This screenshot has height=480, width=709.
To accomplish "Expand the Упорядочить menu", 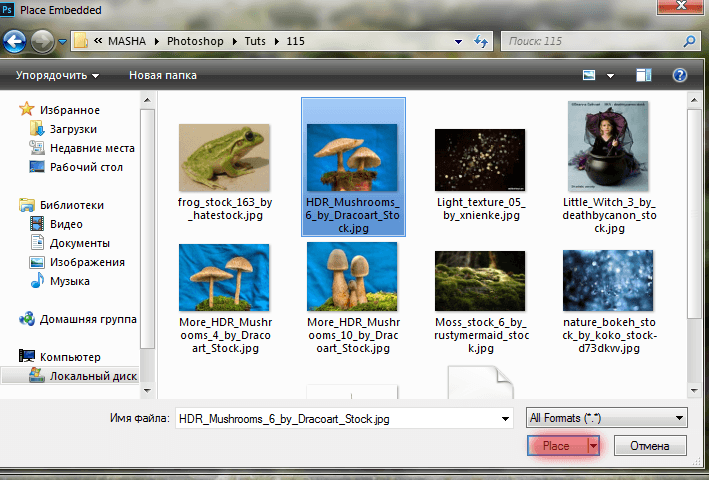I will pos(57,75).
